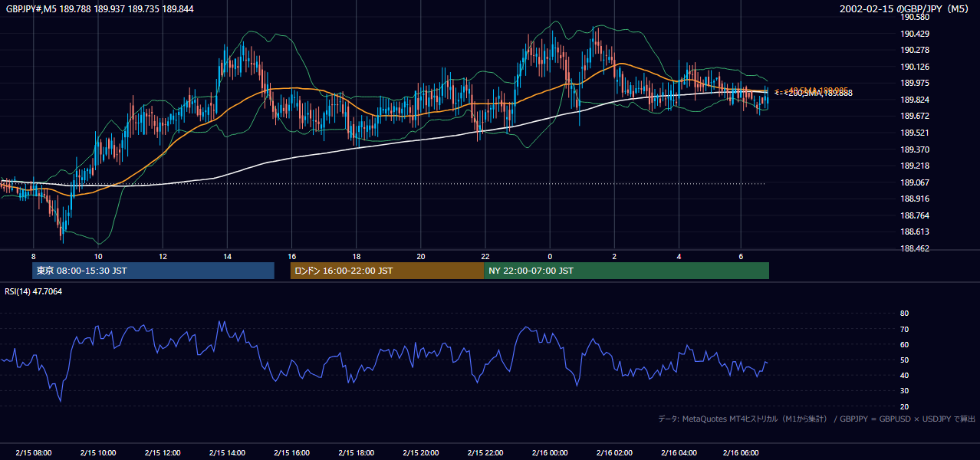
Task: Click the 188.764 price axis label
Action: tap(915, 215)
